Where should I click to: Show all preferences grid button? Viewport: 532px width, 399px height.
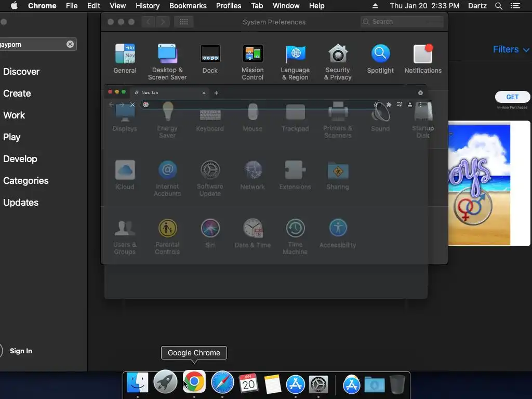pos(184,22)
